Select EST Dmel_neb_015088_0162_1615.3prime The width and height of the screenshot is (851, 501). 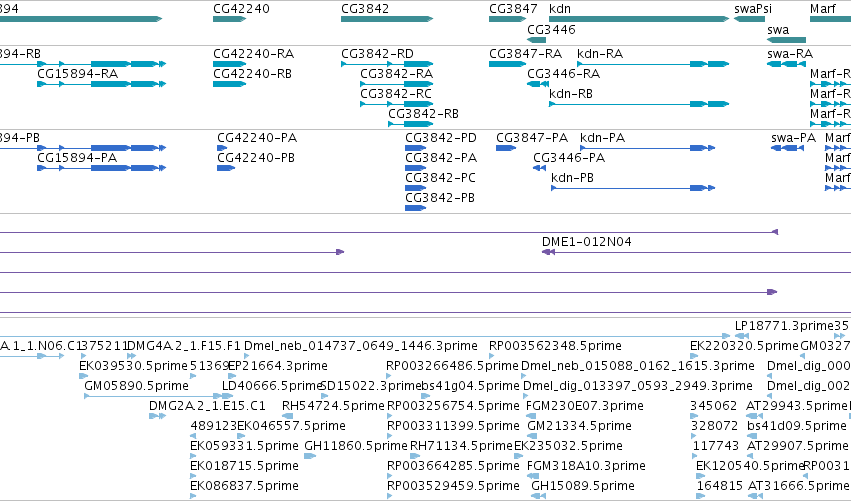[x=637, y=366]
